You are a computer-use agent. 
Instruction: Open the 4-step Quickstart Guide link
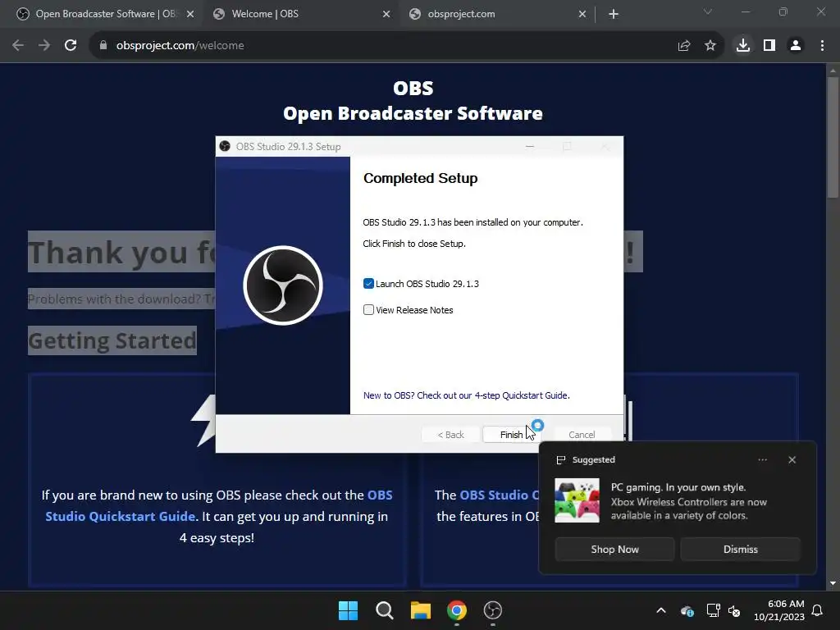(x=466, y=395)
